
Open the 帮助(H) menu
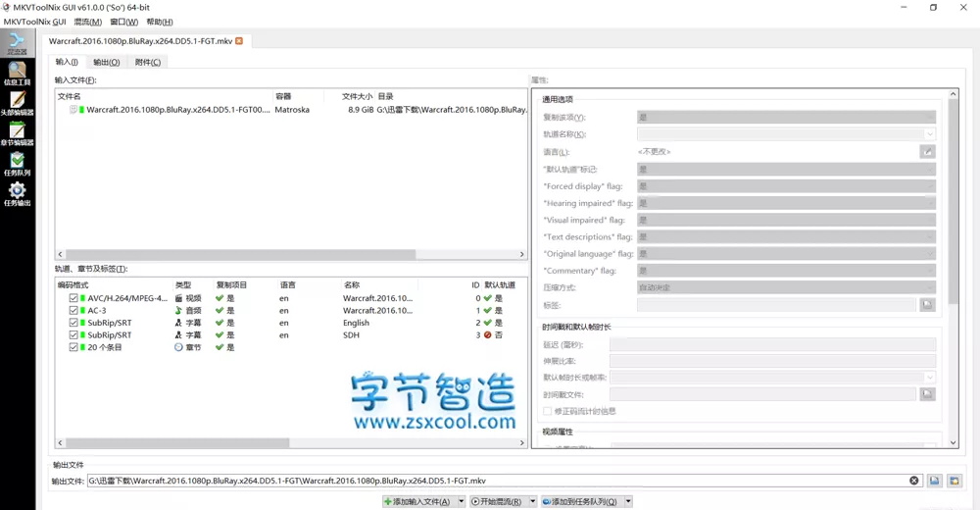pos(160,22)
